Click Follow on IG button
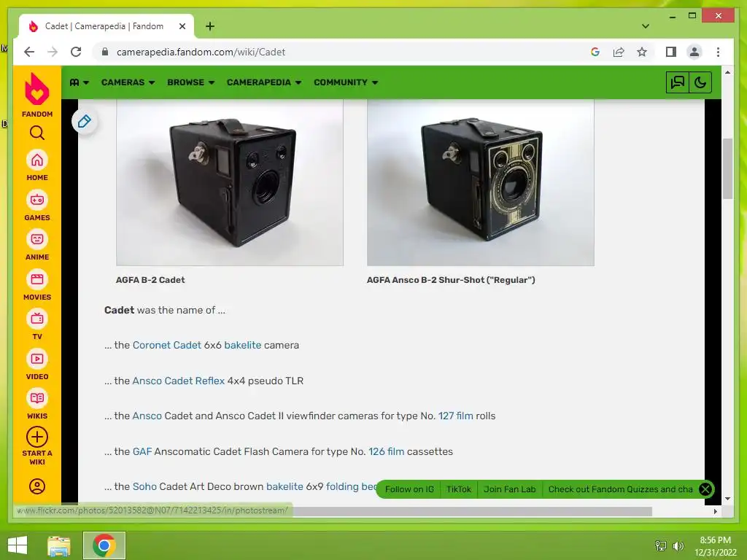The height and width of the screenshot is (560, 747). point(409,489)
